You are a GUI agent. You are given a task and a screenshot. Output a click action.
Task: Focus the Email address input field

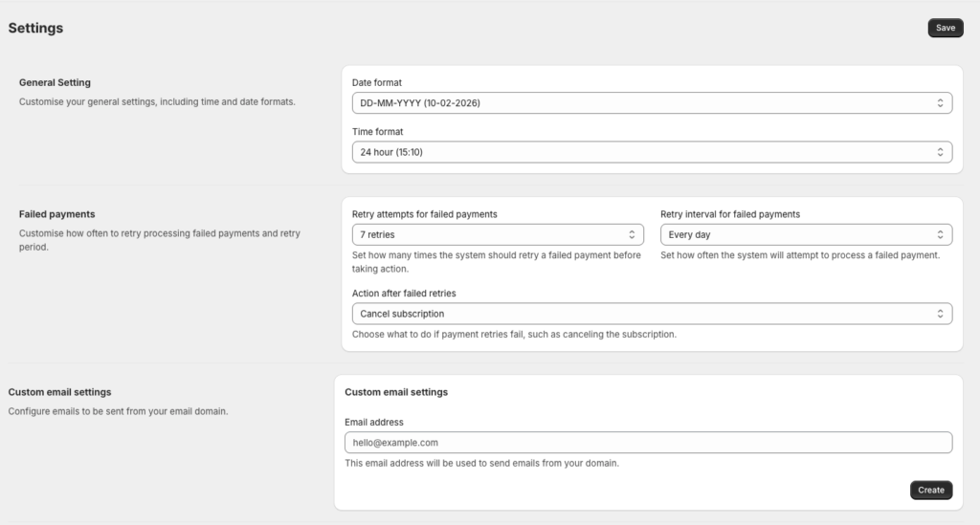pos(647,443)
